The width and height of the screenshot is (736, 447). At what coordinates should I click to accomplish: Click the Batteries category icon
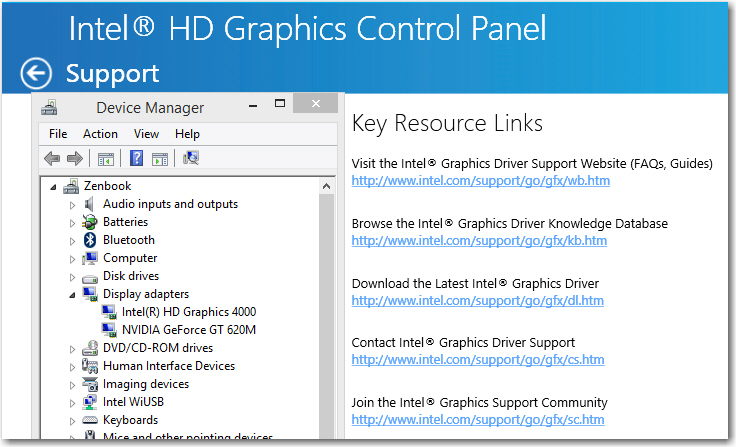pyautogui.click(x=90, y=222)
